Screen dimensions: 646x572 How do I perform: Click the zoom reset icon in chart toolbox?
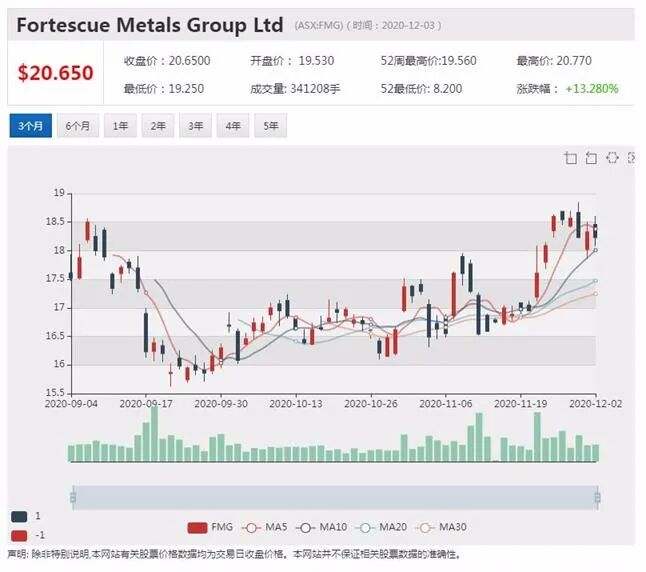coord(591,158)
